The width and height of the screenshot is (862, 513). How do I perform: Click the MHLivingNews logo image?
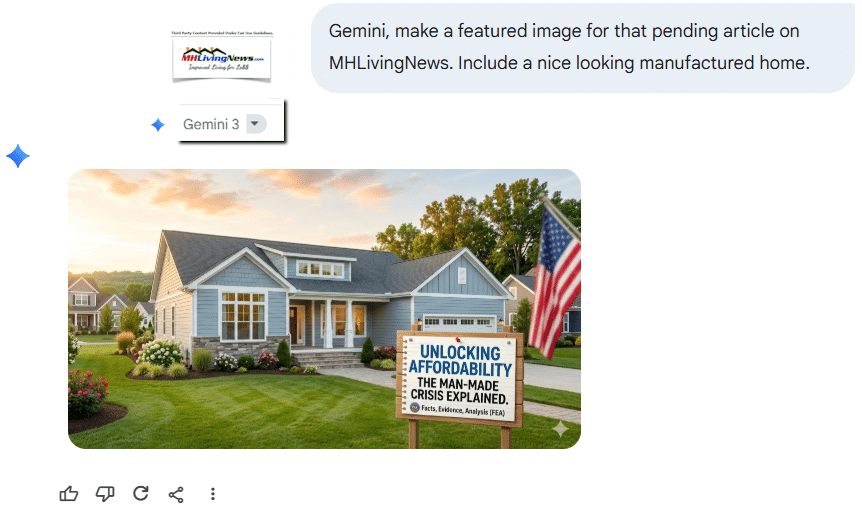coord(222,60)
